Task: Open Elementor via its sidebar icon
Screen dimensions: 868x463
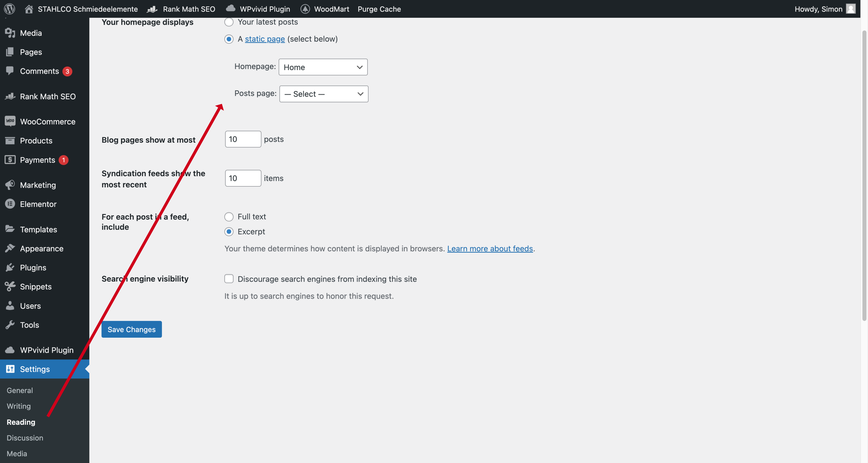Action: (10, 204)
